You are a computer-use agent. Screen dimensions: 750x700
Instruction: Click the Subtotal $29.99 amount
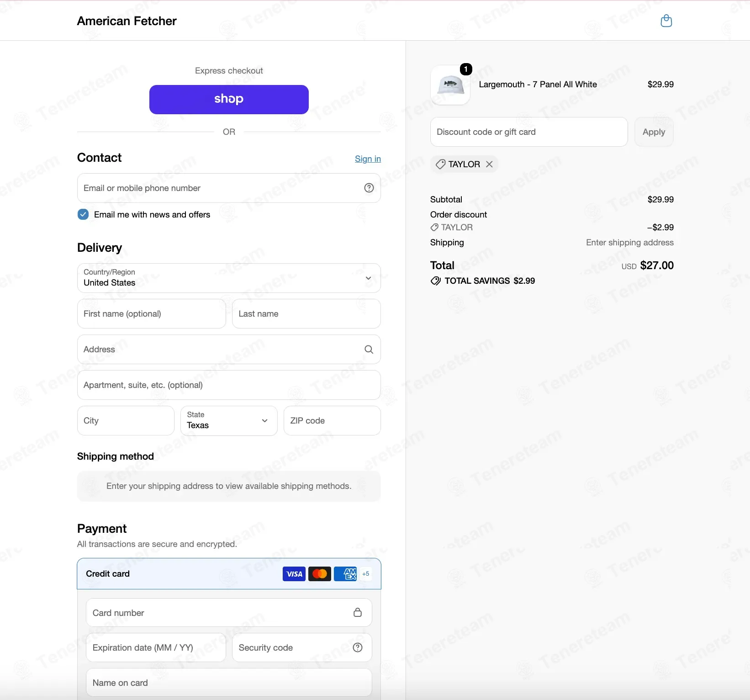coord(660,200)
